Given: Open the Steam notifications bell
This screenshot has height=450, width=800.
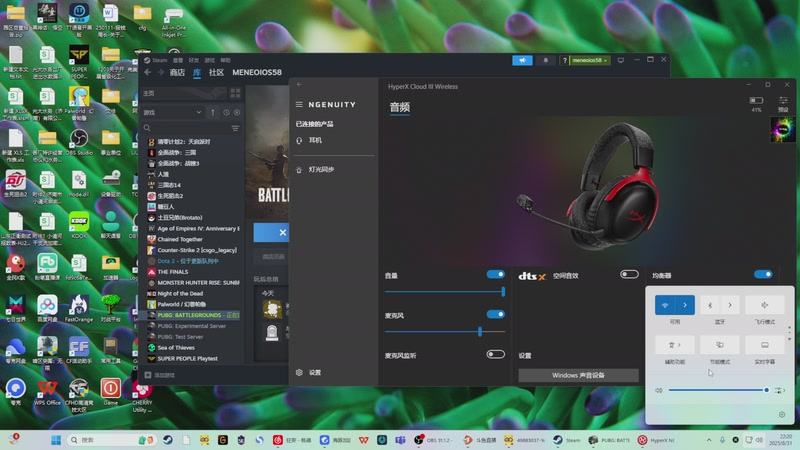Looking at the screenshot, I should tap(545, 60).
